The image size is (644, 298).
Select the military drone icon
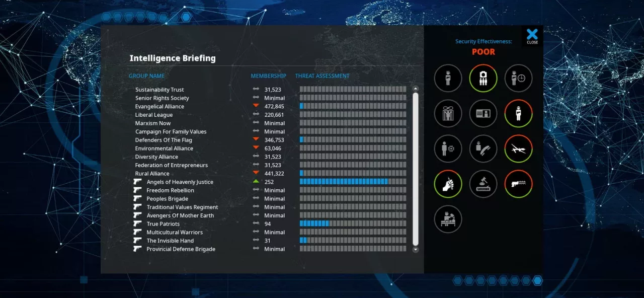click(x=518, y=148)
